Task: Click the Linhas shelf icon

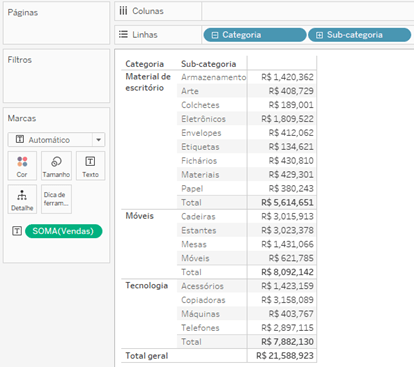Action: 123,34
